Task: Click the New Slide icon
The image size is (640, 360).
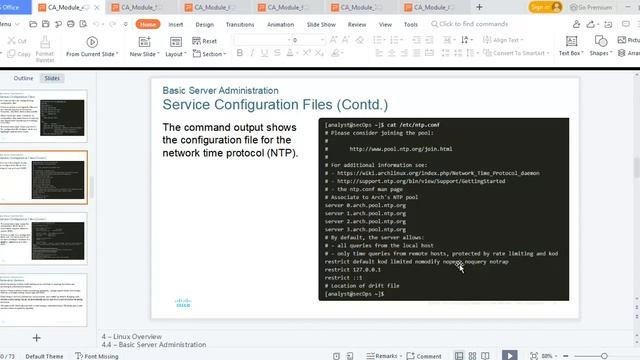Action: pos(144,42)
